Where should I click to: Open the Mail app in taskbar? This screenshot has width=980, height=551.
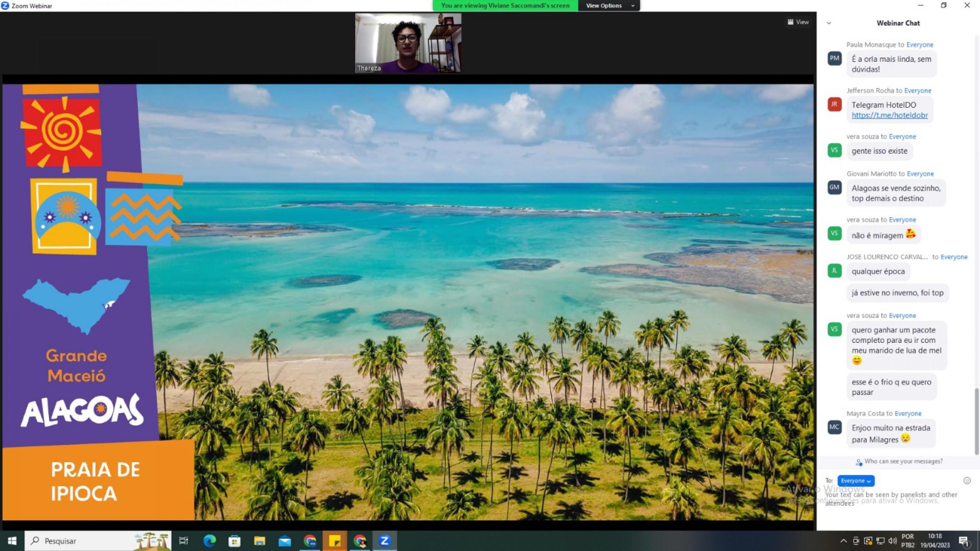(284, 541)
